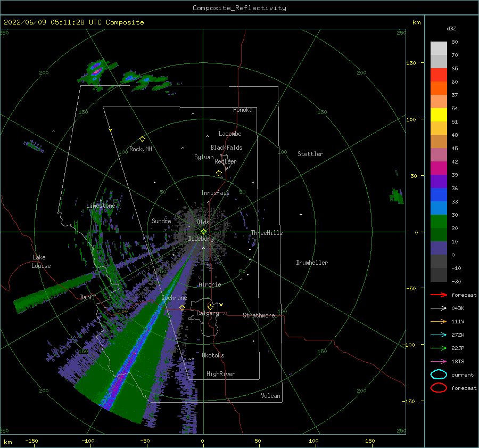Select the yellow diamond marker inside Calgary outline
Screen dimensions: 479x448
[x=210, y=307]
